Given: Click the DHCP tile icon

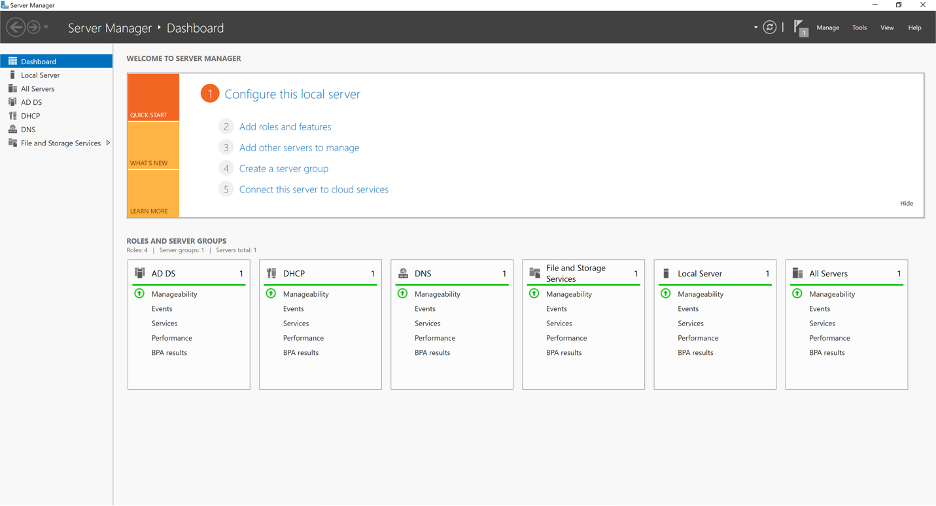Looking at the screenshot, I should (x=272, y=273).
